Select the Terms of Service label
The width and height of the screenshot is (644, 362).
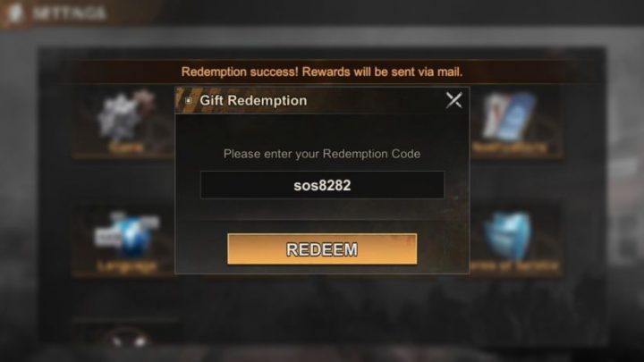pos(514,266)
